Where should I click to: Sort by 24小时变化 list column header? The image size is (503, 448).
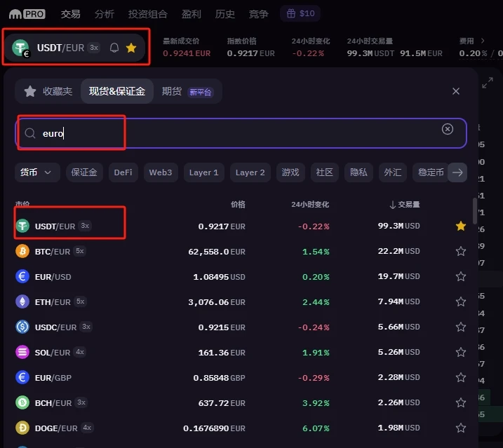[310, 205]
